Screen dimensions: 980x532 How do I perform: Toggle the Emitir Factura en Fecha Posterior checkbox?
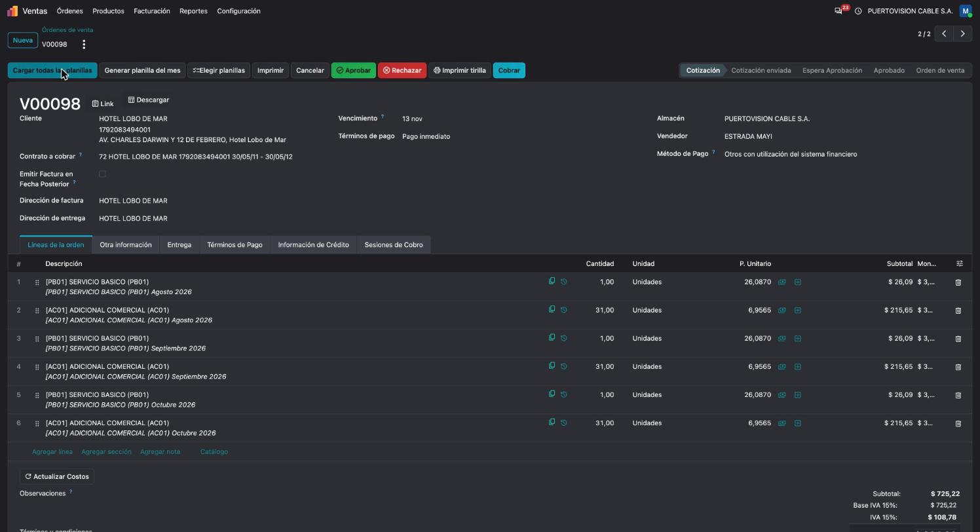(x=102, y=174)
